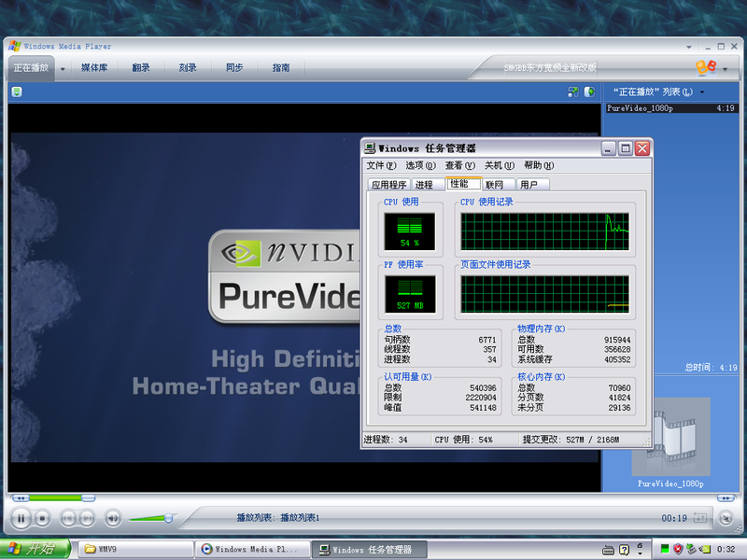Click status bar text 进程数: 34
This screenshot has width=747, height=560.
[x=386, y=440]
